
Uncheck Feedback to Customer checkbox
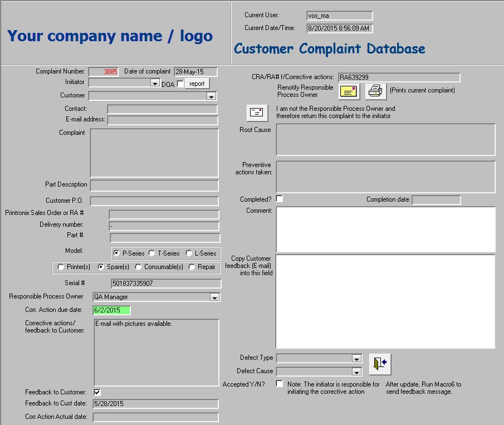tap(97, 392)
